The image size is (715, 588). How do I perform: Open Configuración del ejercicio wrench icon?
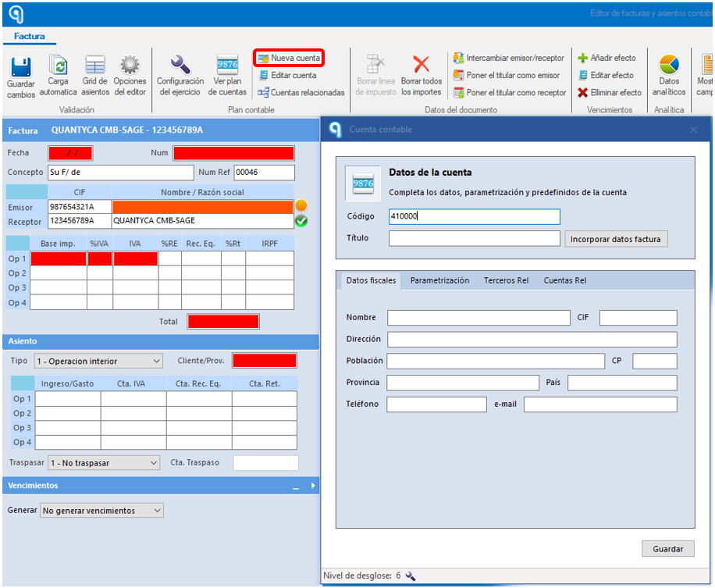tap(180, 66)
